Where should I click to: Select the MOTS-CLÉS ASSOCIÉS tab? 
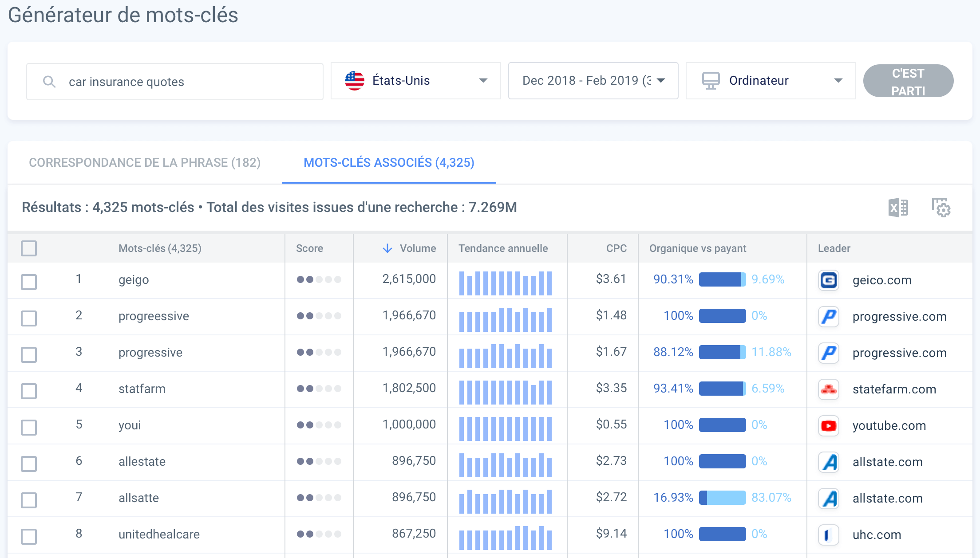(x=389, y=162)
